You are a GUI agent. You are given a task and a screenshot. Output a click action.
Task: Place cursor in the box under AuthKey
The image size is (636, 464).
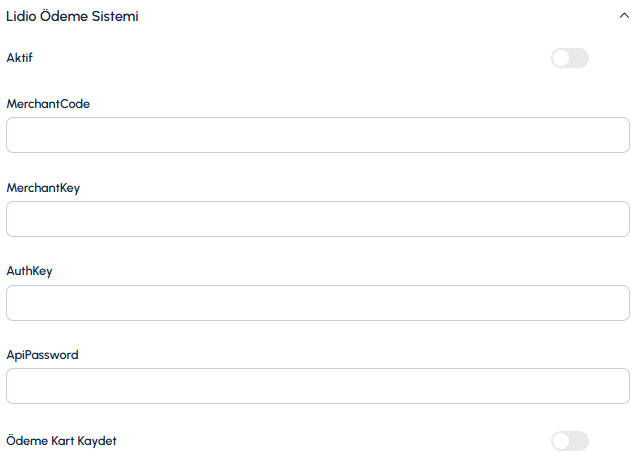(x=318, y=303)
